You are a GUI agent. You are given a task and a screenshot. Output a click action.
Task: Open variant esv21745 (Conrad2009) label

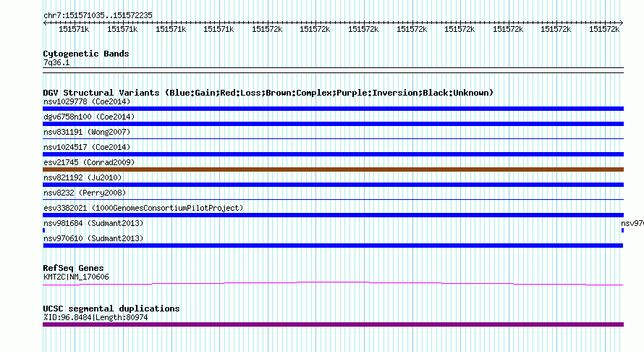(x=89, y=162)
